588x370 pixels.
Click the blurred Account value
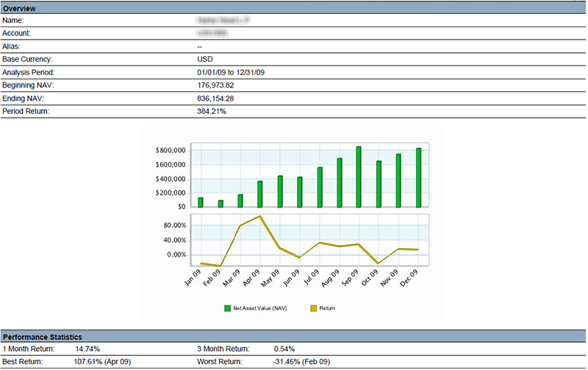click(x=212, y=33)
